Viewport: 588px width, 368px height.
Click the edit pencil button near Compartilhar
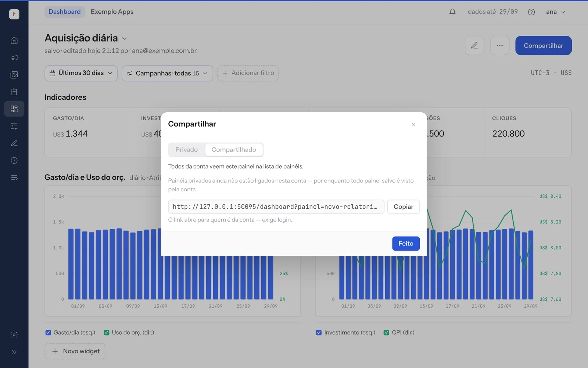pos(474,46)
